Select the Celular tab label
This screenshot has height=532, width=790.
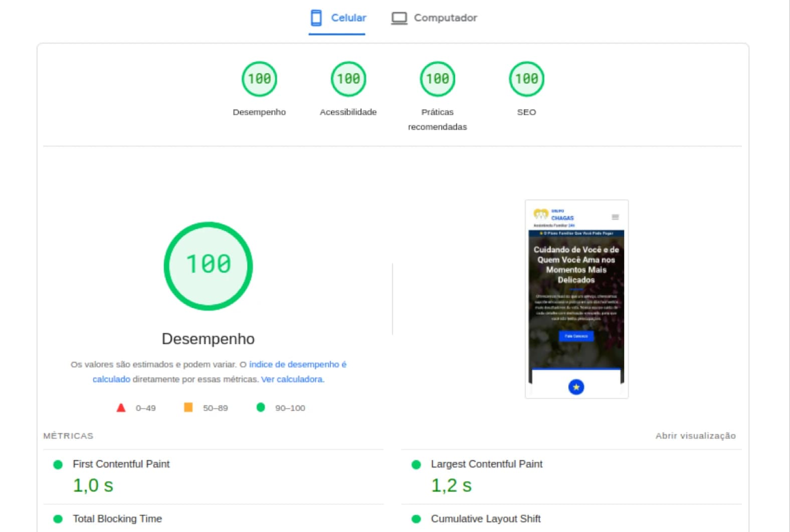pos(348,18)
